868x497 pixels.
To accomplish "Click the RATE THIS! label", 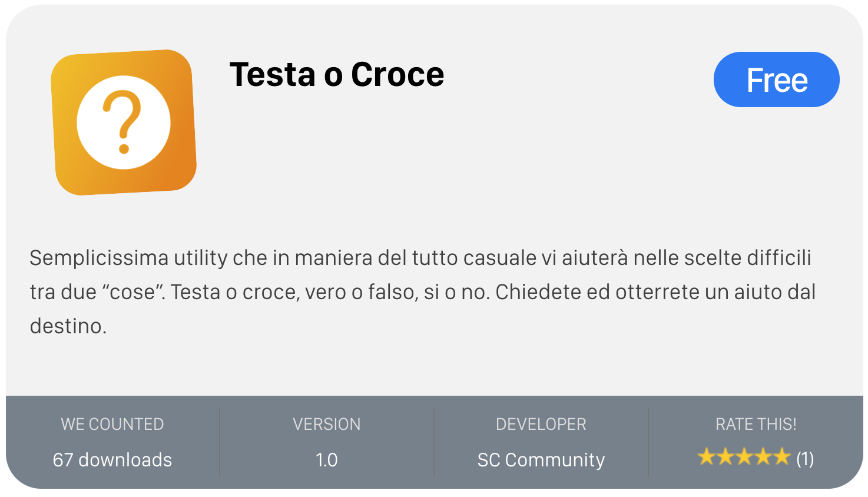I will click(756, 424).
